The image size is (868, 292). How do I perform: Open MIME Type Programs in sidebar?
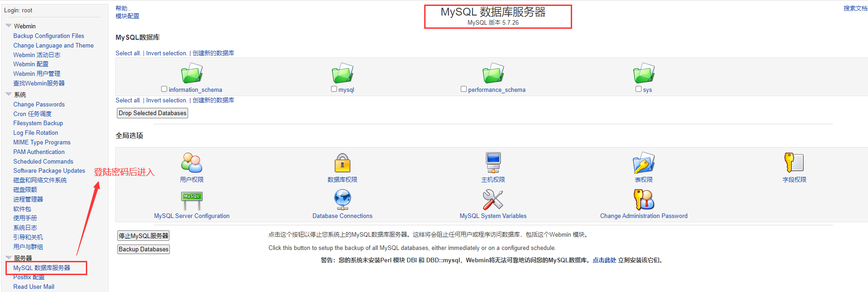coord(42,142)
